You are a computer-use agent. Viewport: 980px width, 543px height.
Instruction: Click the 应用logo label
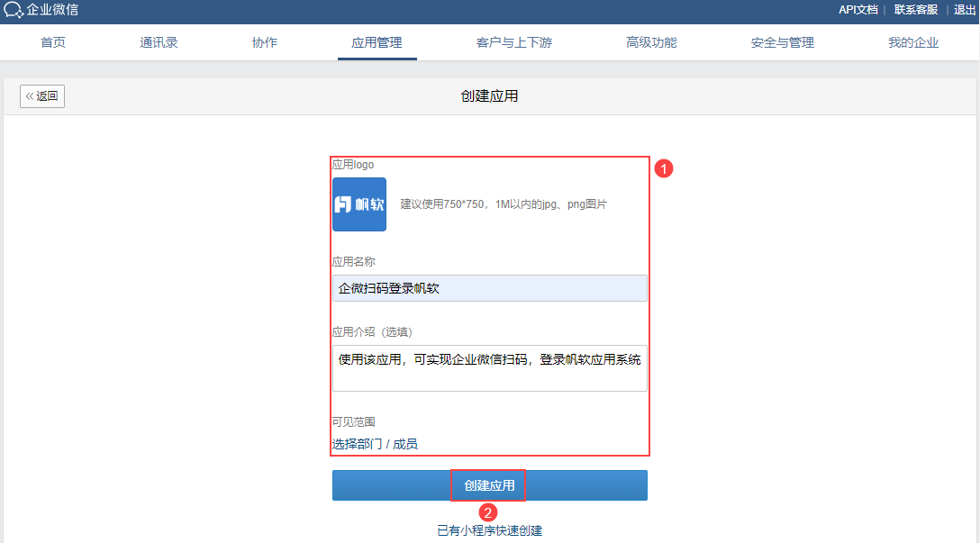pyautogui.click(x=353, y=164)
